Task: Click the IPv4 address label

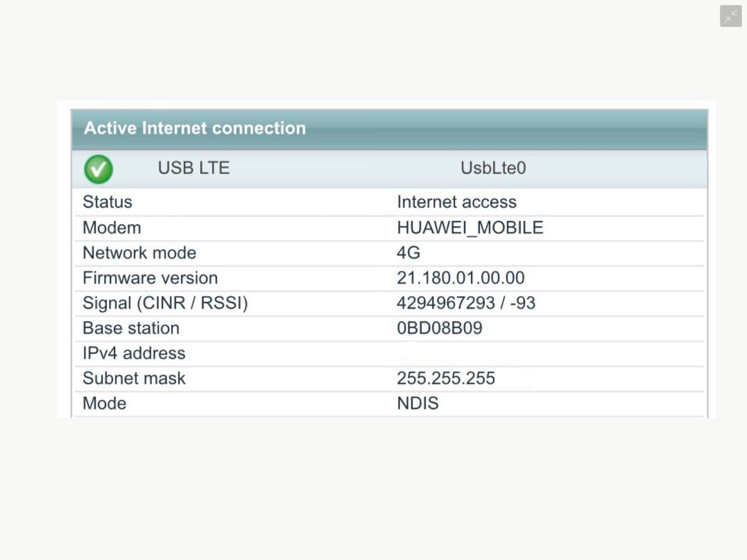Action: 134,353
